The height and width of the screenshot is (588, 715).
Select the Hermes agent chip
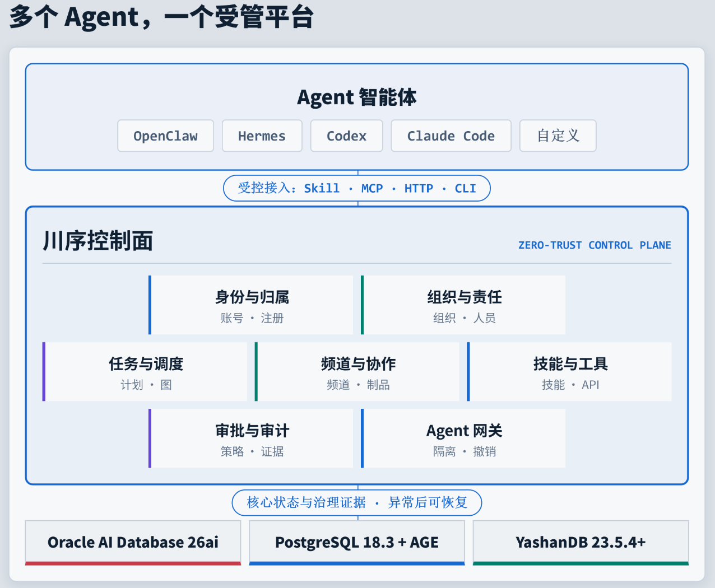coord(262,136)
